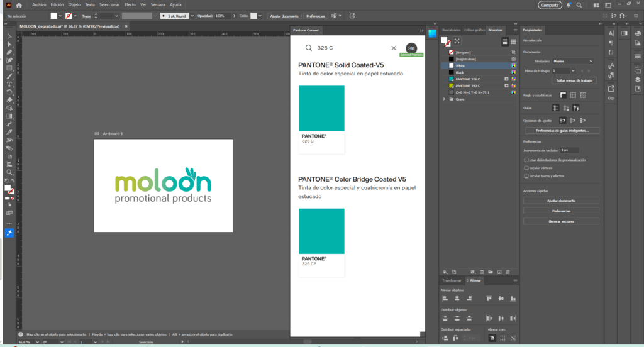Click vertical align bottom icon
This screenshot has height=347, width=644.
coord(513,299)
